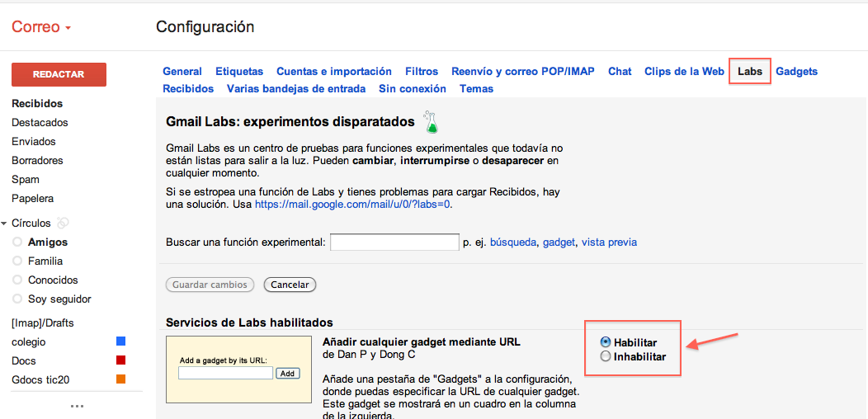
Task: Click the circle icon beside Amigos
Action: coord(17,242)
